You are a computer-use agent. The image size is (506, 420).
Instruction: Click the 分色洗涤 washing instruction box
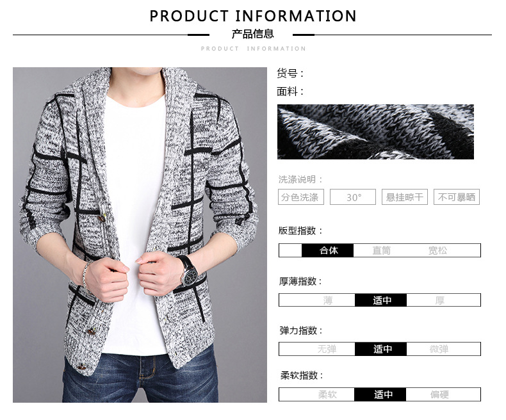click(x=301, y=197)
